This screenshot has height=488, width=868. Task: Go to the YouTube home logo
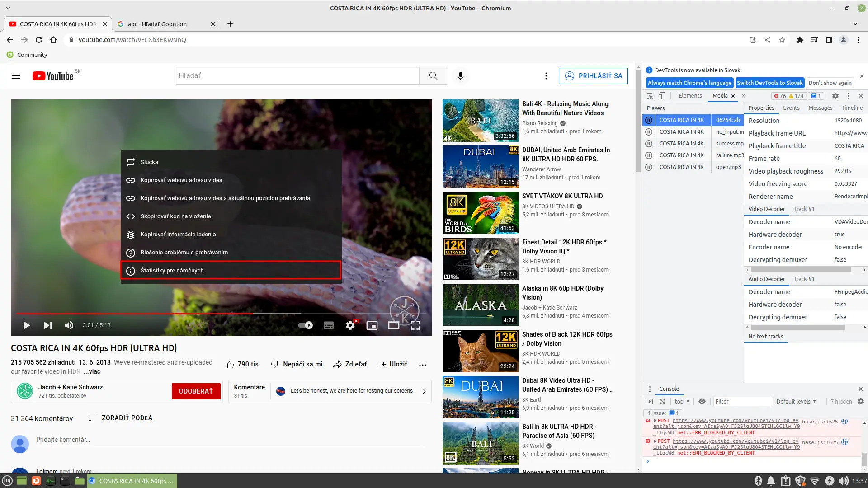pos(53,76)
